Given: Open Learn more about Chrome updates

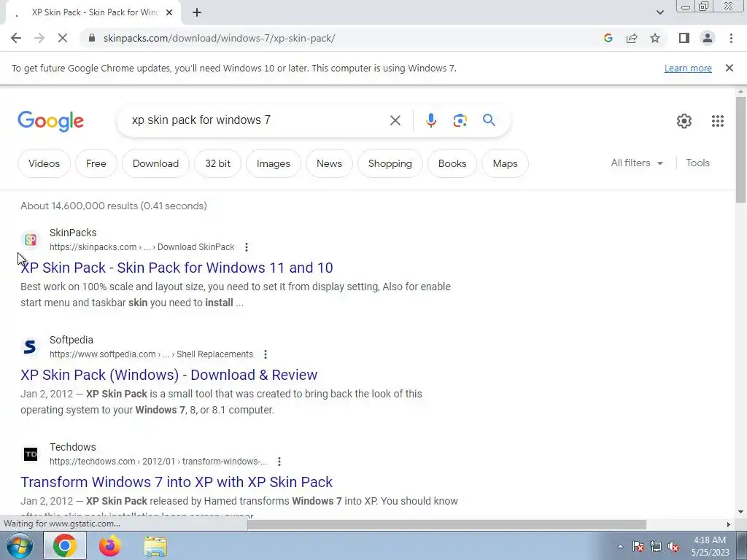Looking at the screenshot, I should (688, 68).
